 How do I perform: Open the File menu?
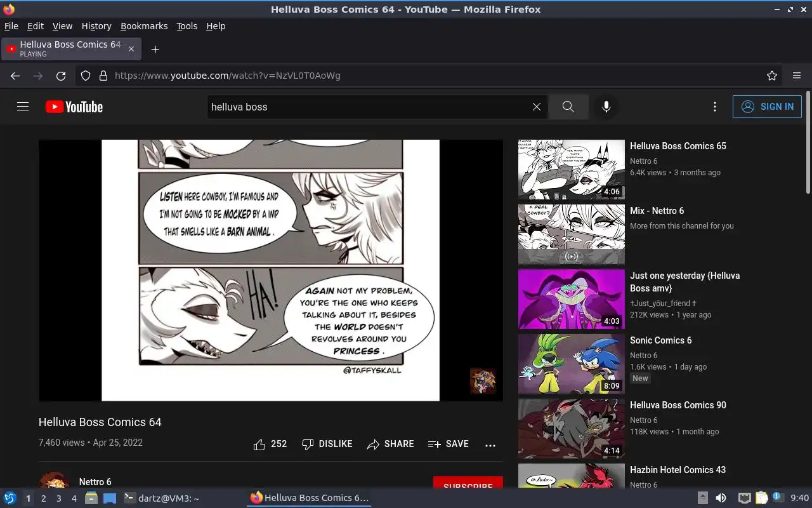click(x=11, y=26)
